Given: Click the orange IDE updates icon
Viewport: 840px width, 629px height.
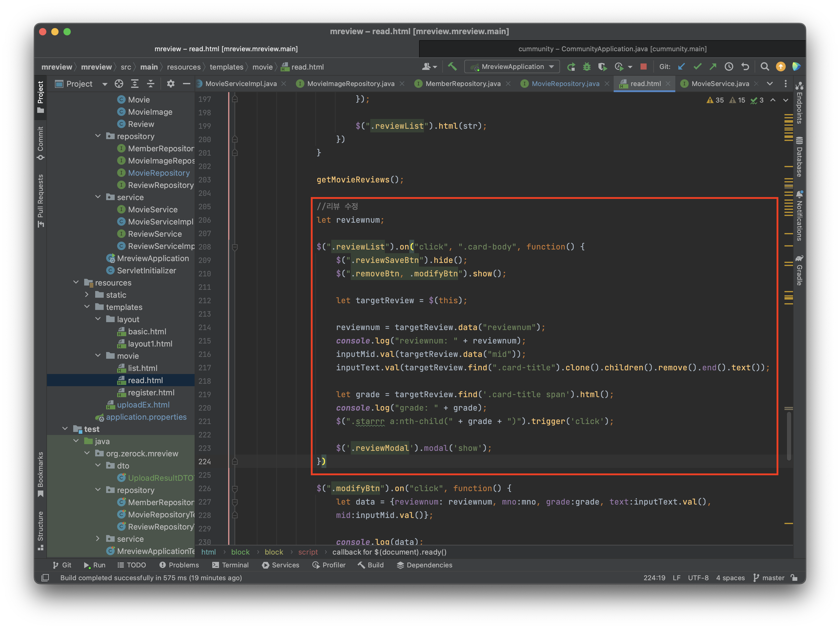Looking at the screenshot, I should (781, 67).
